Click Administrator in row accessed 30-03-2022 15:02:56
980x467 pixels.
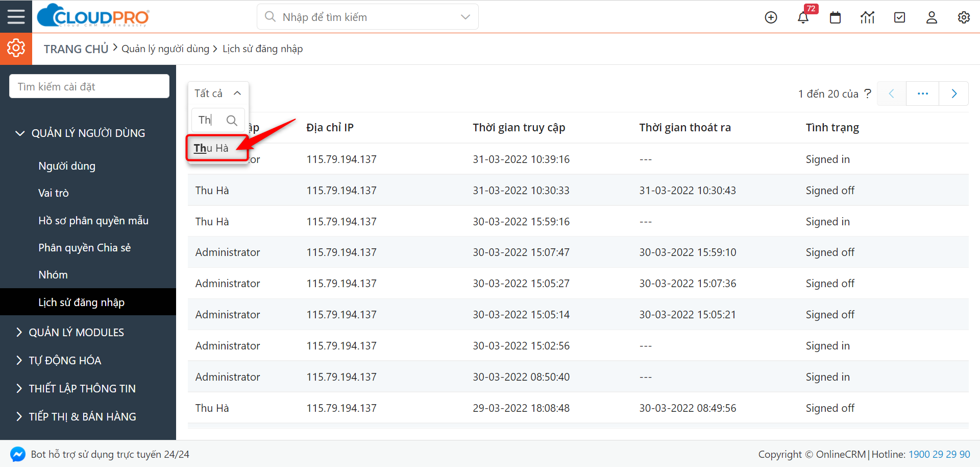tap(228, 346)
